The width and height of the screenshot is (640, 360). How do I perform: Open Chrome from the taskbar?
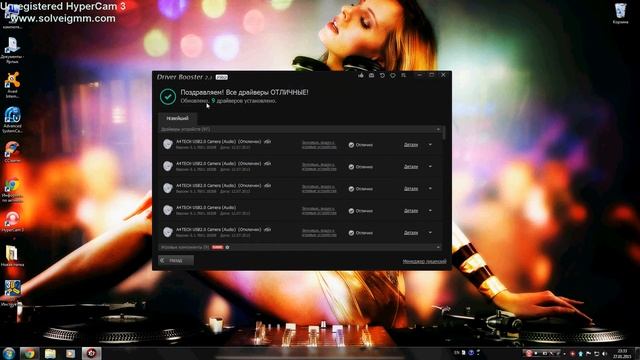click(x=29, y=353)
